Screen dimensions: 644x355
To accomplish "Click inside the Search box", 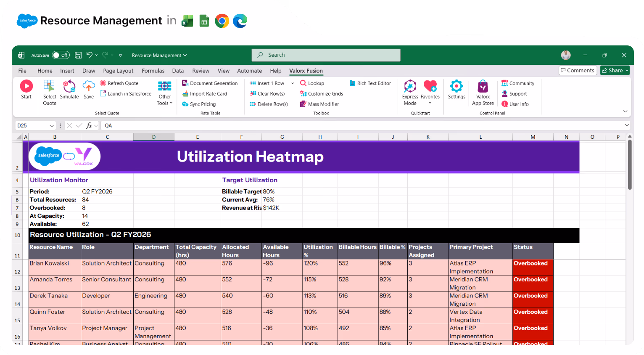I will (x=326, y=55).
